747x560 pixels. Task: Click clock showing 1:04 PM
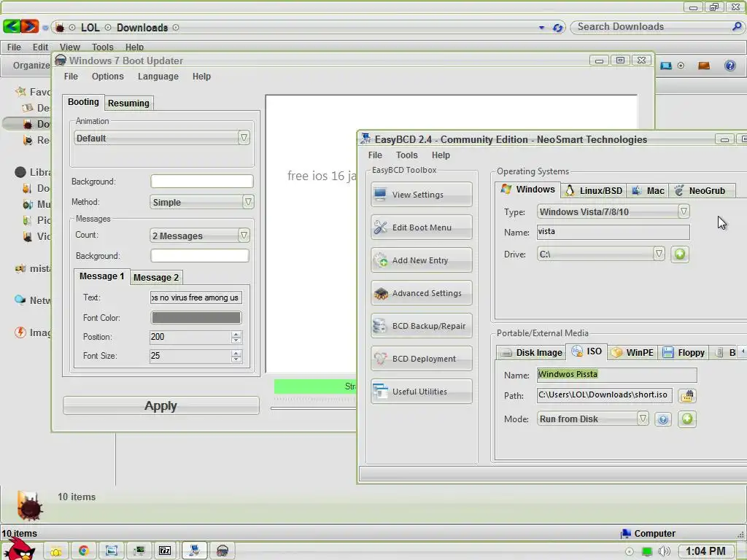point(705,551)
